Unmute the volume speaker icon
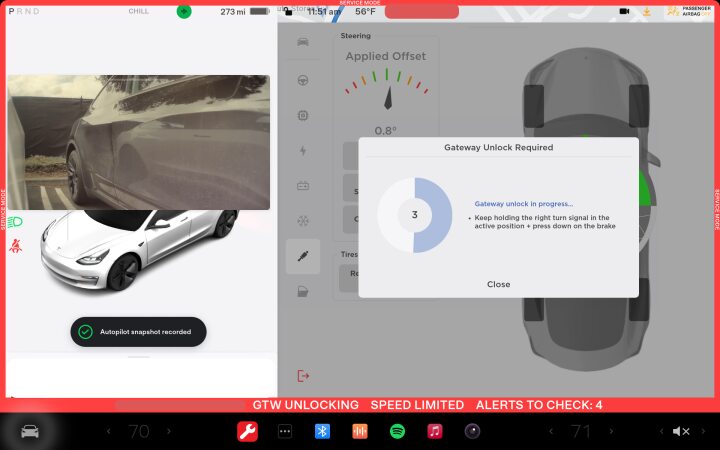The height and width of the screenshot is (450, 720). point(681,431)
